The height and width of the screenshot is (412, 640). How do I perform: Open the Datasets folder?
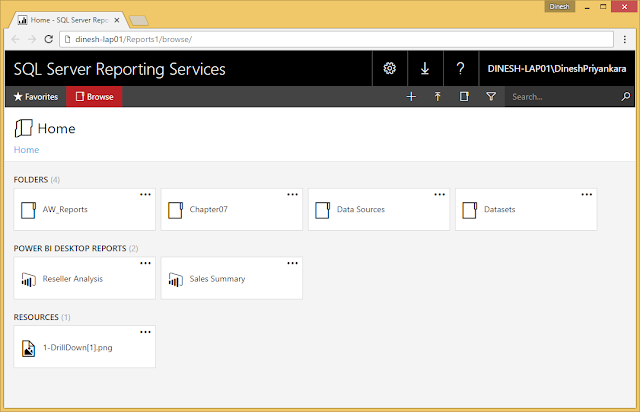tap(526, 209)
